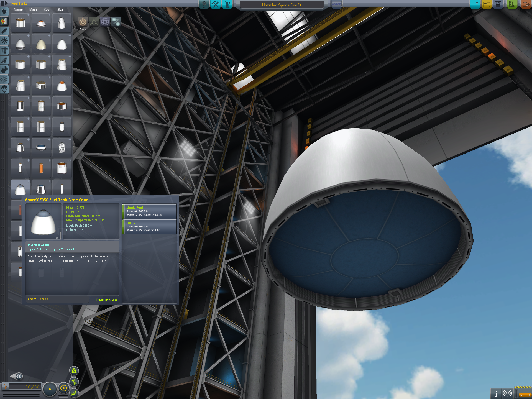Pick the cream-colored nose cone thumbnail
This screenshot has height=399, width=532.
(41, 44)
